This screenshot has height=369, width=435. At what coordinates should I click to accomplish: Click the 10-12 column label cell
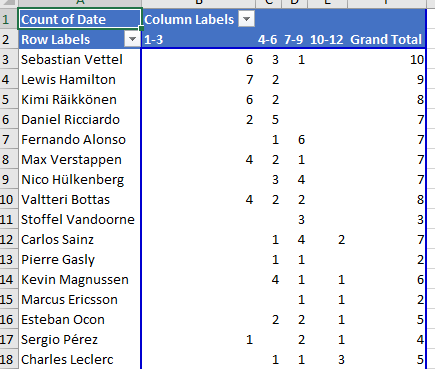point(327,39)
